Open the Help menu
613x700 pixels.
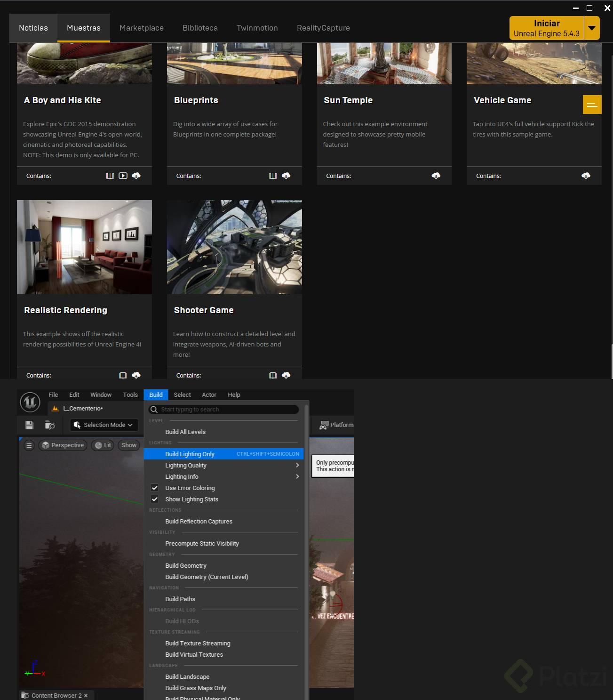tap(234, 394)
